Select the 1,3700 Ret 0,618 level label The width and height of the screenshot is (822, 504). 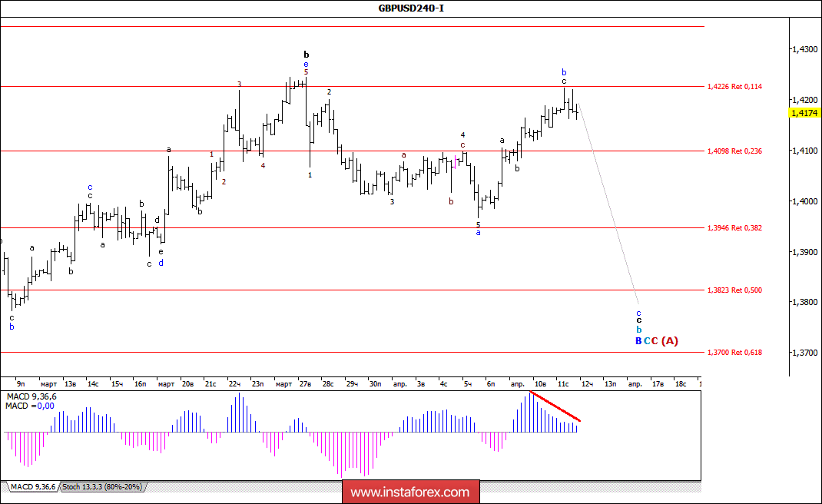[x=734, y=353]
